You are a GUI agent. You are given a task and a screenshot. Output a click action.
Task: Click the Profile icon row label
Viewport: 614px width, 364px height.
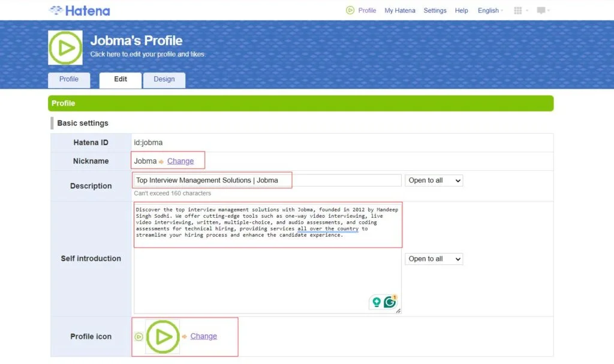tap(91, 336)
